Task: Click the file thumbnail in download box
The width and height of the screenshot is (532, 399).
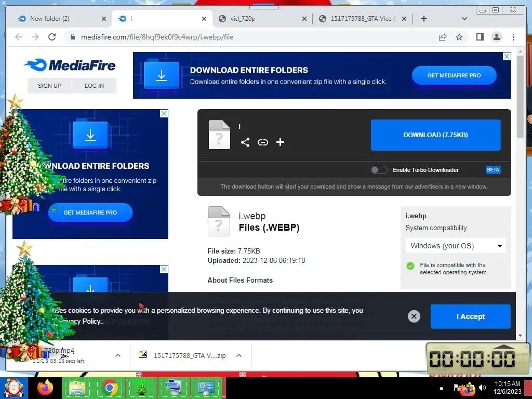Action: coord(219,135)
